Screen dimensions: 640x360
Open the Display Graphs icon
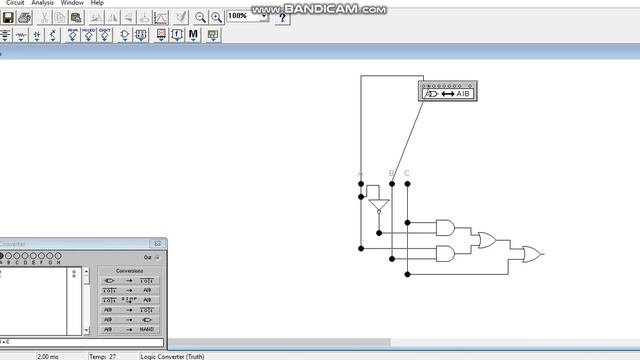[x=160, y=18]
